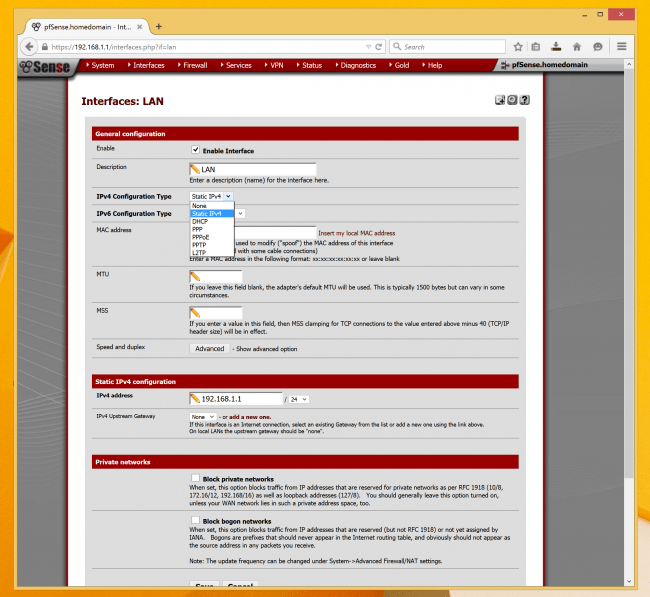This screenshot has width=650, height=597.
Task: Click the pfSense logo in the header
Action: [48, 66]
